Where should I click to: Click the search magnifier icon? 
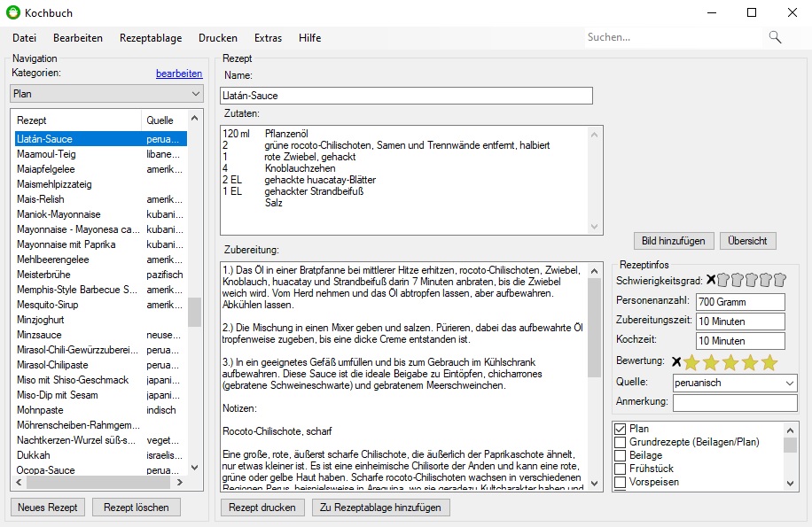tap(775, 37)
